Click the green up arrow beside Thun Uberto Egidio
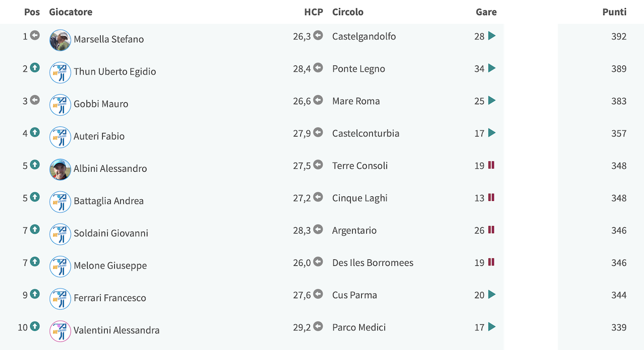The height and width of the screenshot is (350, 644). point(35,67)
